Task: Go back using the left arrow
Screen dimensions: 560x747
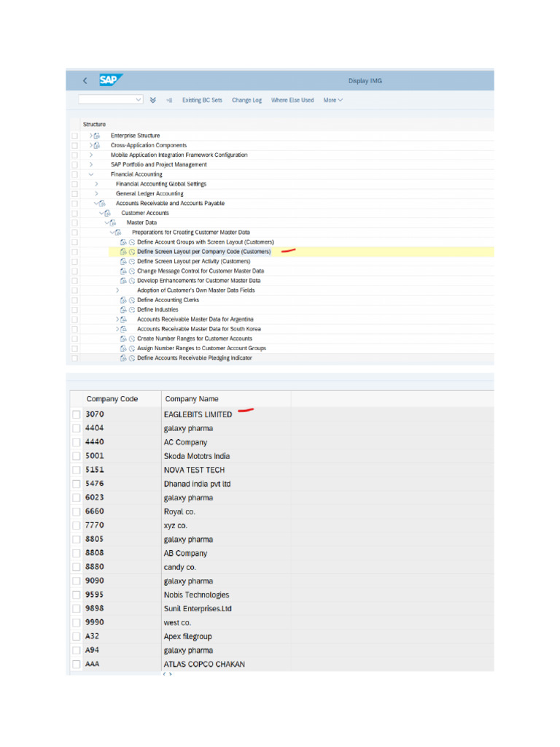Action: (x=85, y=80)
